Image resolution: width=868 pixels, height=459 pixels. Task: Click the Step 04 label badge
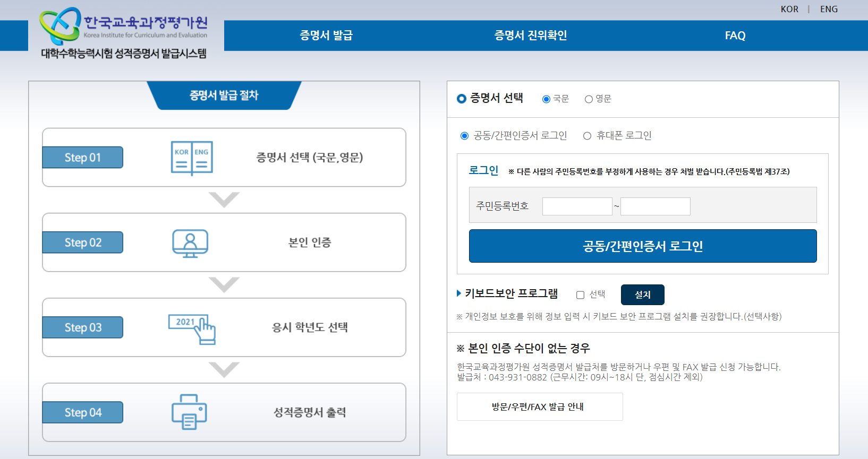83,412
